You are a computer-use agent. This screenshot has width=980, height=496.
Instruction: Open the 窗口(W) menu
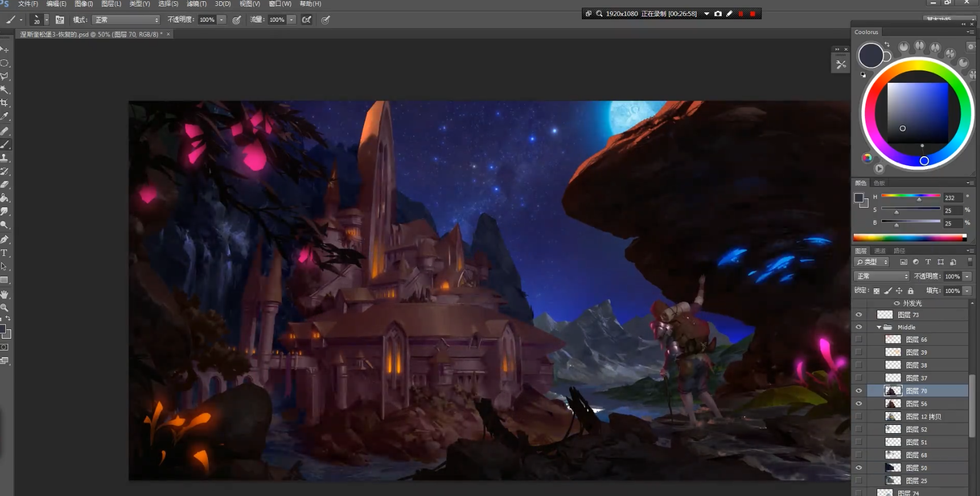point(280,4)
